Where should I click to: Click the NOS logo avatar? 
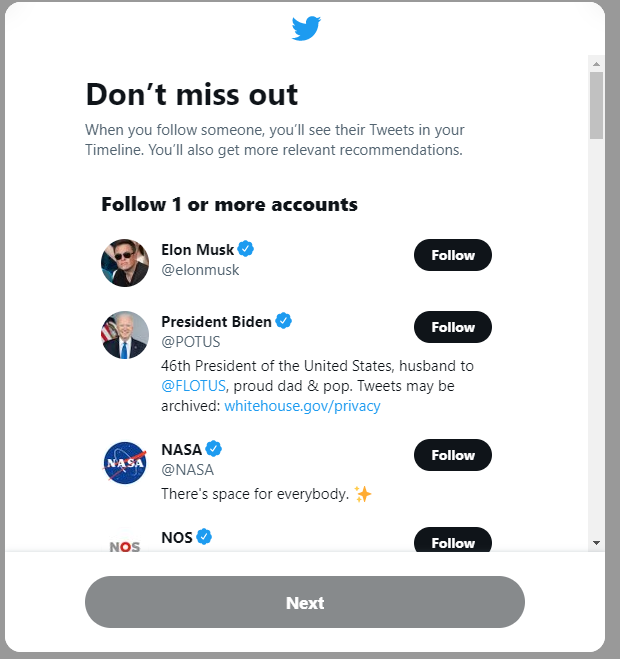125,545
